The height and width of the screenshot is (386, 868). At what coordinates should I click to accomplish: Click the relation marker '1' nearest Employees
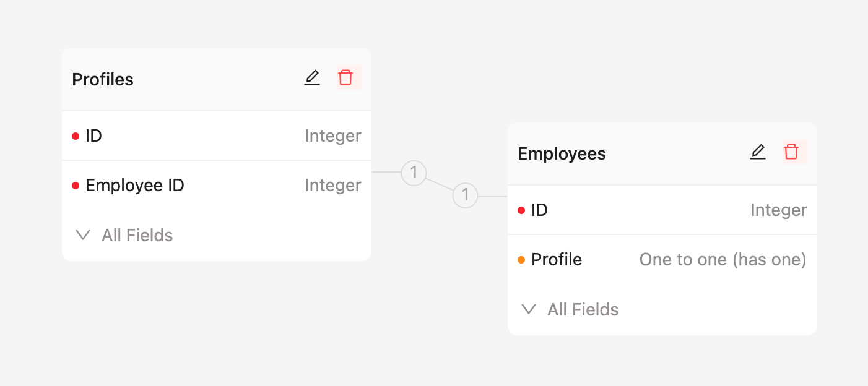[x=465, y=196]
